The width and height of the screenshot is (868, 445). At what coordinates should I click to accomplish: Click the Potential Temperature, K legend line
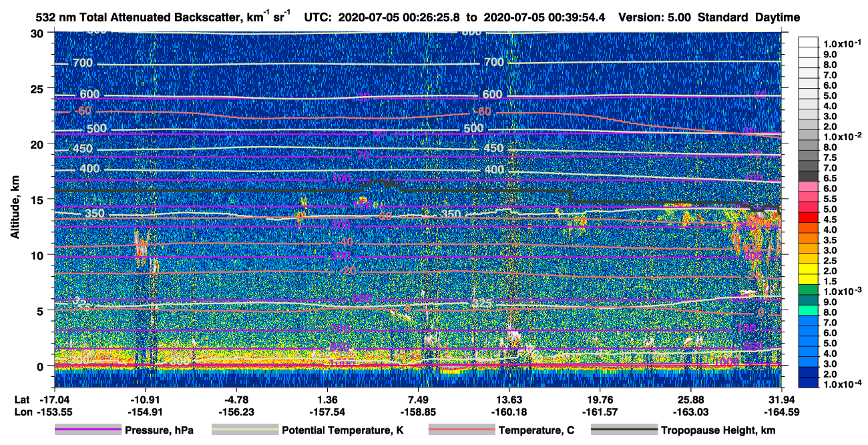click(x=244, y=430)
